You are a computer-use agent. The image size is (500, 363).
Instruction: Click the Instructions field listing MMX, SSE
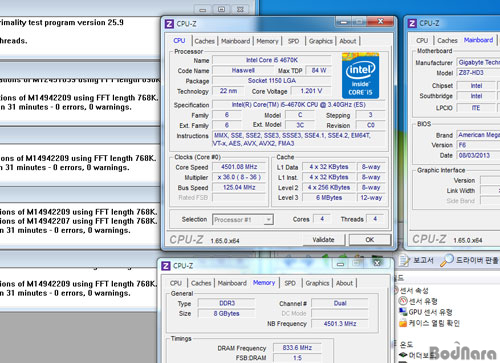click(299, 139)
